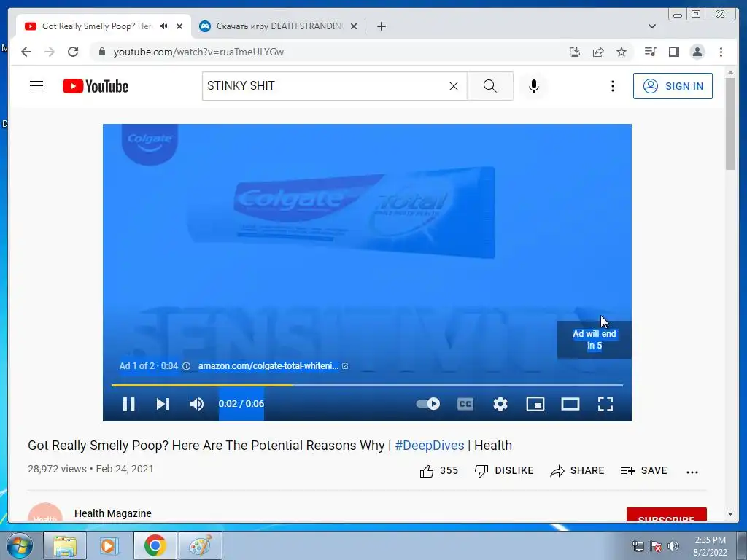
Task: Switch to DEATH STRANDING tab
Action: coord(279,26)
